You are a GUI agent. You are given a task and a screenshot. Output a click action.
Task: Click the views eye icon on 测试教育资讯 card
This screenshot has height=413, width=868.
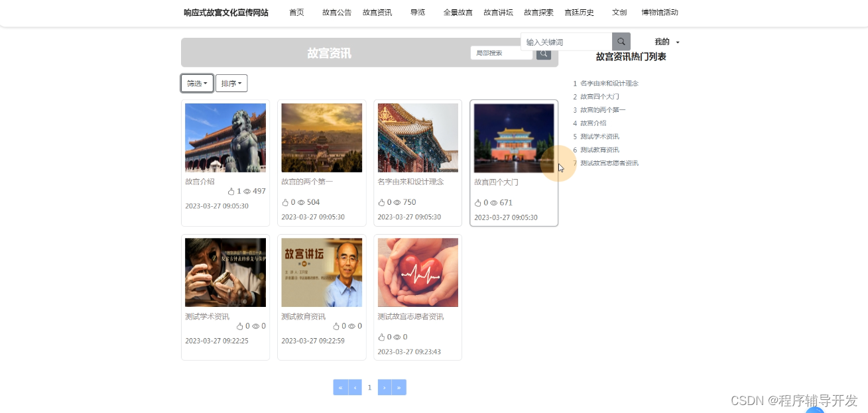tap(352, 326)
